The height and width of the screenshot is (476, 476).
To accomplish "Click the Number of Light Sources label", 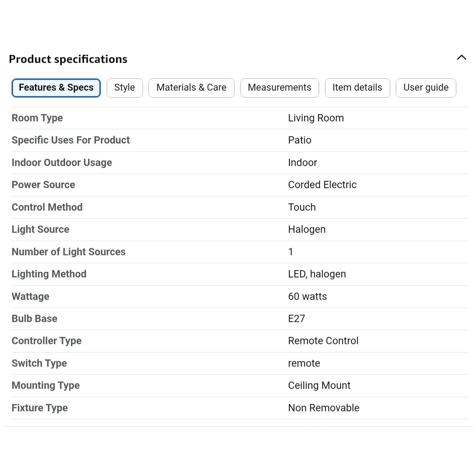I will [69, 252].
